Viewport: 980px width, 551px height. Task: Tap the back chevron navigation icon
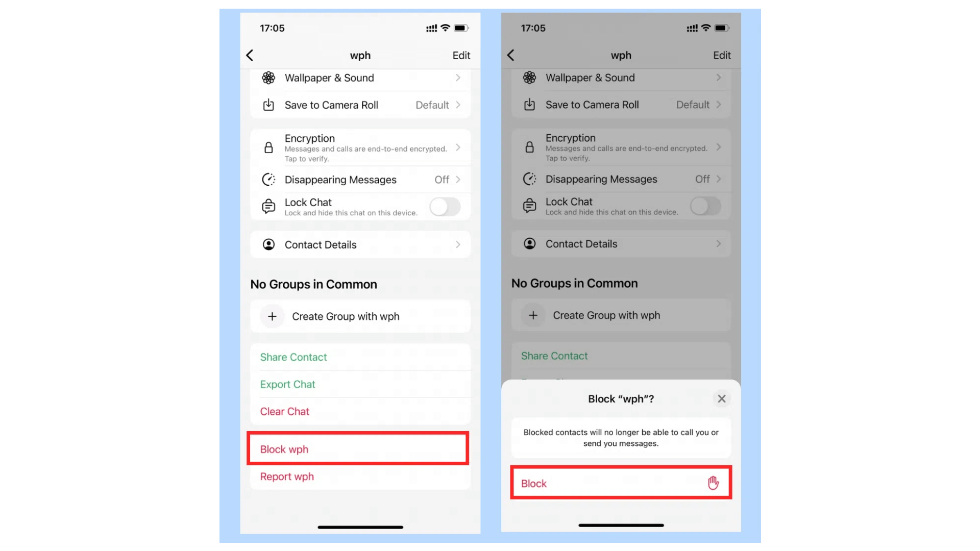click(250, 55)
